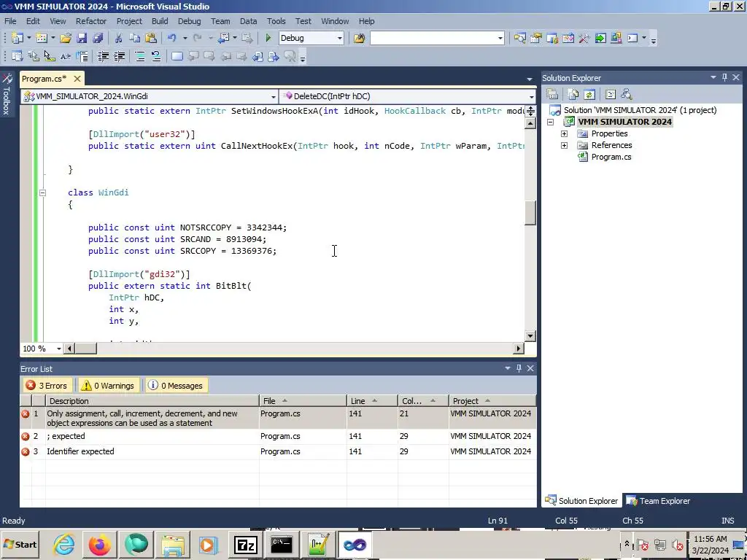Open the Find search combo box dropdown
The image size is (747, 560).
[x=500, y=38]
